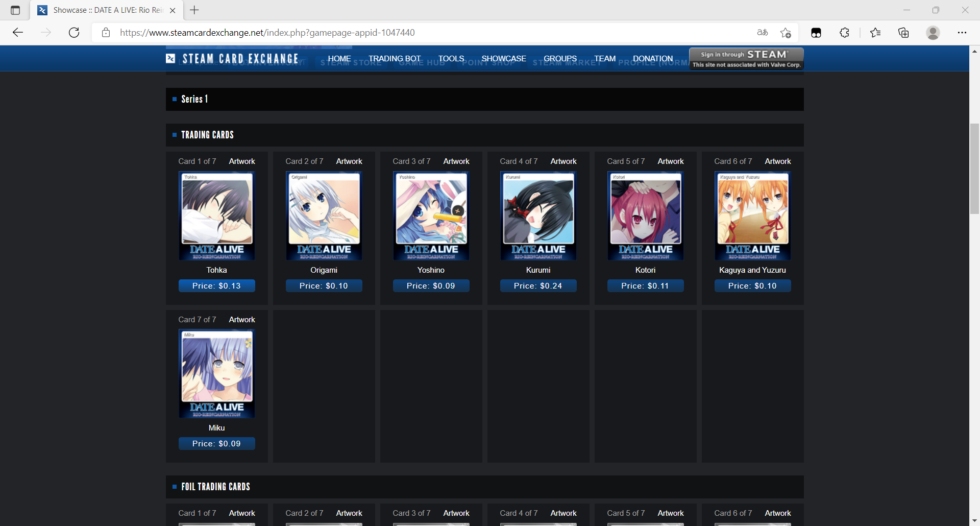The height and width of the screenshot is (526, 980).
Task: Click the black extension icon in toolbar
Action: (816, 33)
